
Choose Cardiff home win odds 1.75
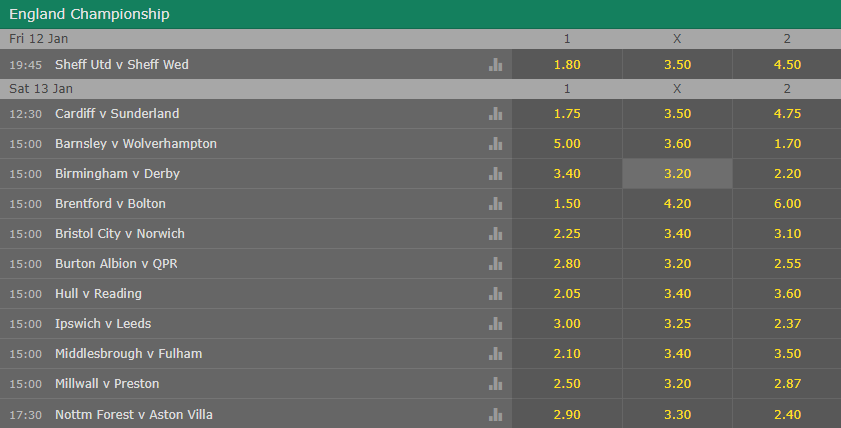point(567,114)
